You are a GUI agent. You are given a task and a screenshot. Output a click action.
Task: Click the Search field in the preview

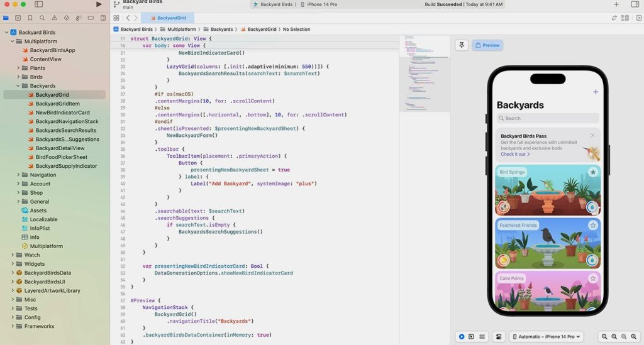(x=546, y=118)
